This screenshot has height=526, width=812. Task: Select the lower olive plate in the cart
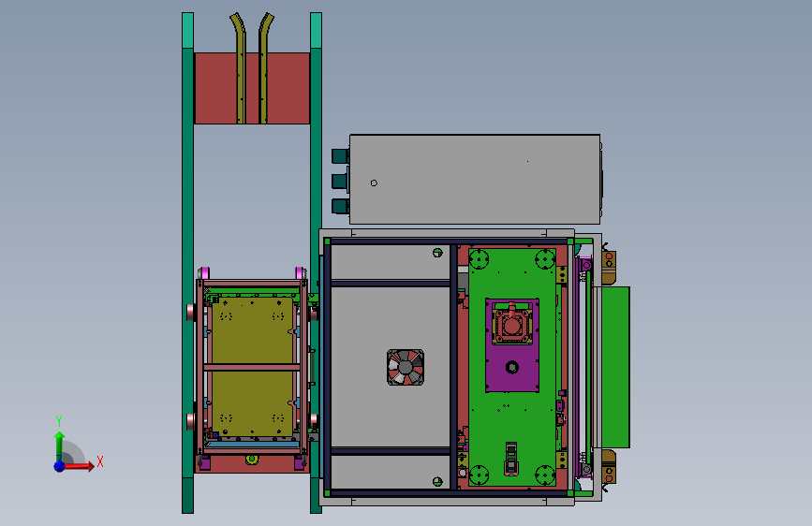252,403
